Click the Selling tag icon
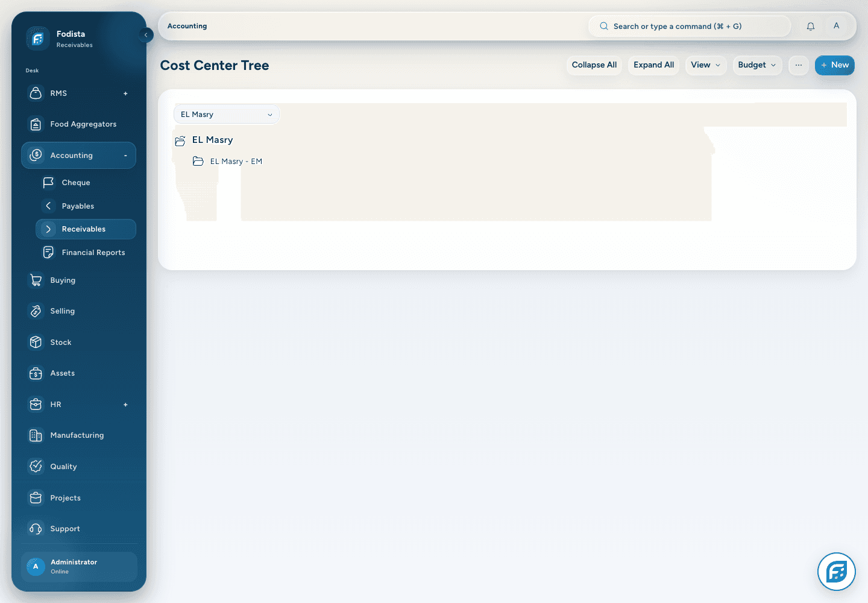868x603 pixels. click(36, 311)
